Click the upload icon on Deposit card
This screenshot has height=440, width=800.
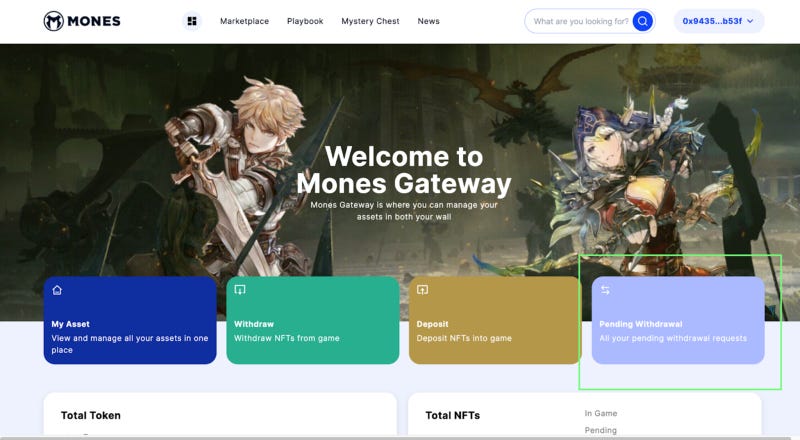[x=422, y=290]
